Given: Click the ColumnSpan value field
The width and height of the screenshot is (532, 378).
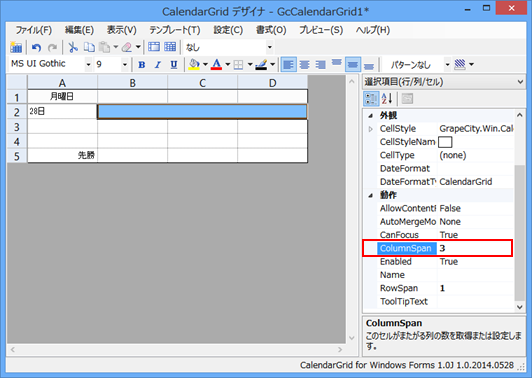Looking at the screenshot, I should (x=475, y=248).
